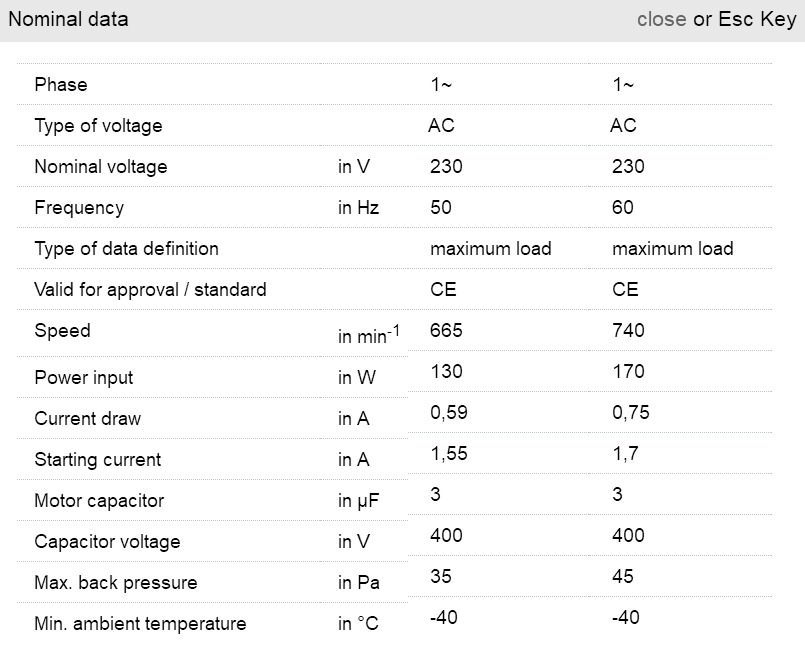Screen dimensions: 805x659
Task: Select the 50 Hz frequency value
Action: click(x=441, y=208)
